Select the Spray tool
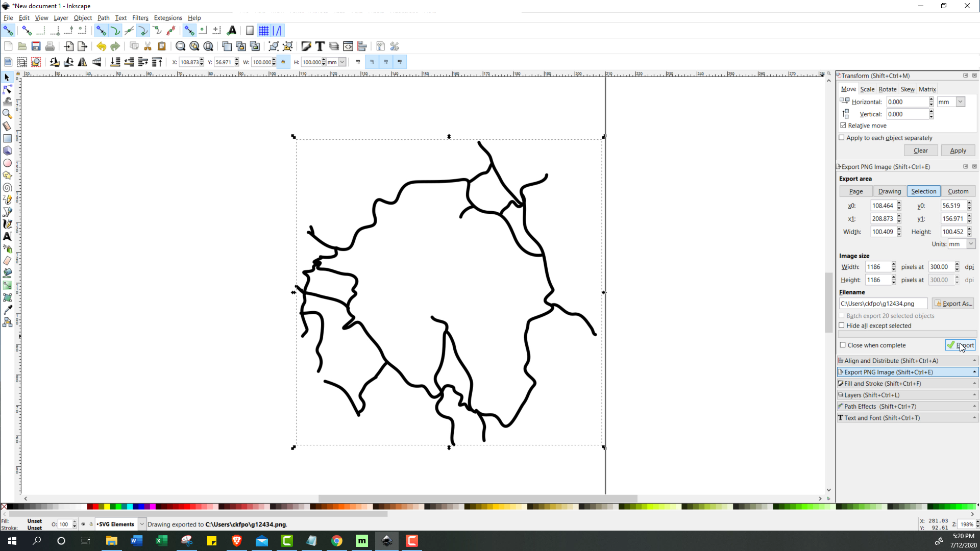The height and width of the screenshot is (551, 980). (x=7, y=249)
